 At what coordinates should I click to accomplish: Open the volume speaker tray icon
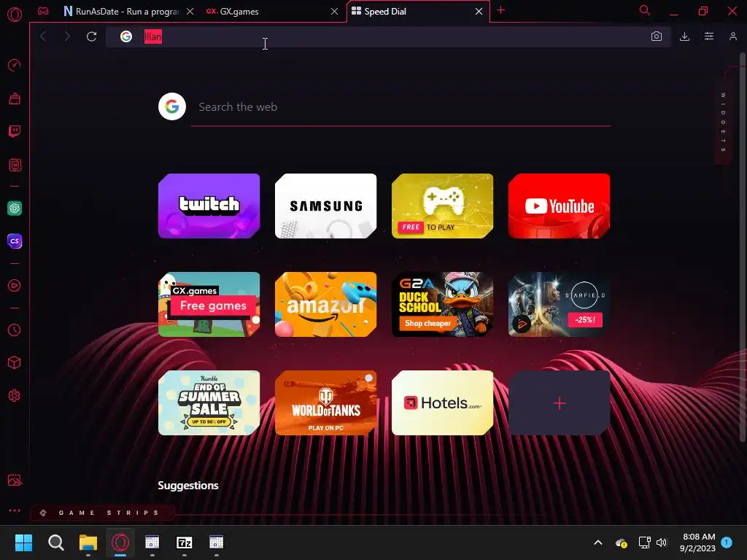pos(662,542)
